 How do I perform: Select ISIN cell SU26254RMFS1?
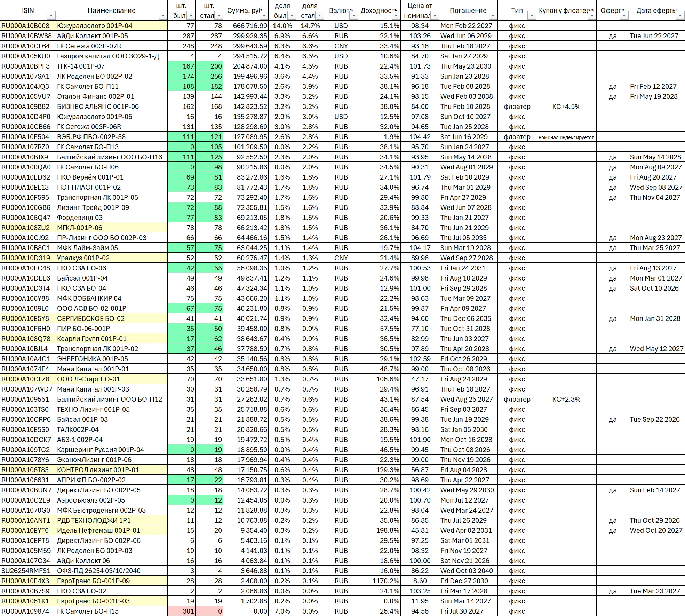click(x=28, y=571)
